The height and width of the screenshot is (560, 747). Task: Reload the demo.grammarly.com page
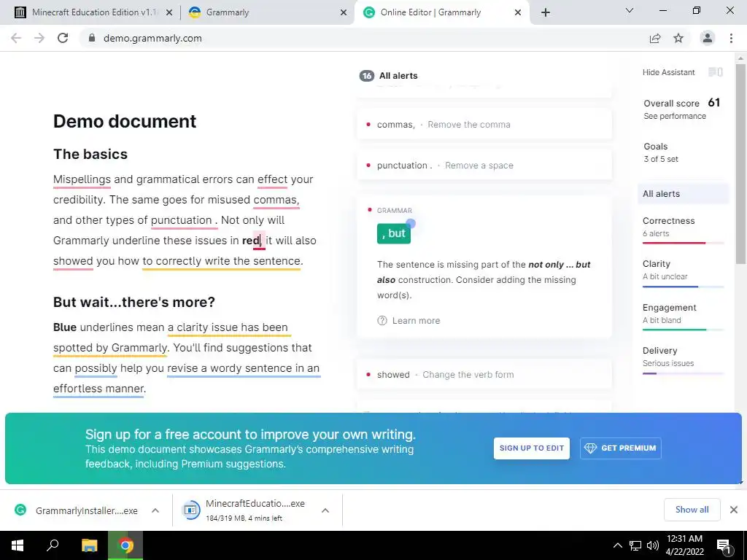point(63,38)
